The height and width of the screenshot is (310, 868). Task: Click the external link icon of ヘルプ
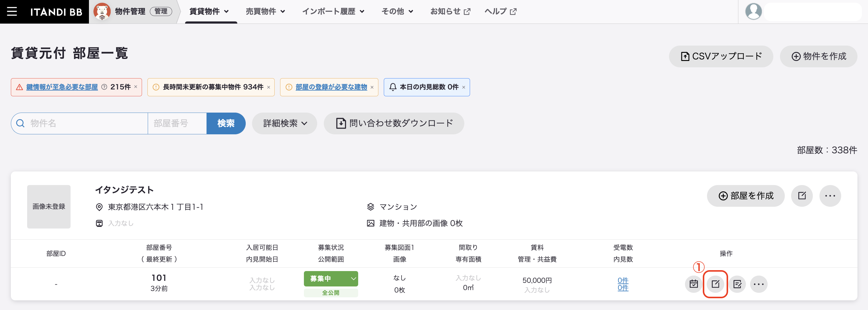513,12
